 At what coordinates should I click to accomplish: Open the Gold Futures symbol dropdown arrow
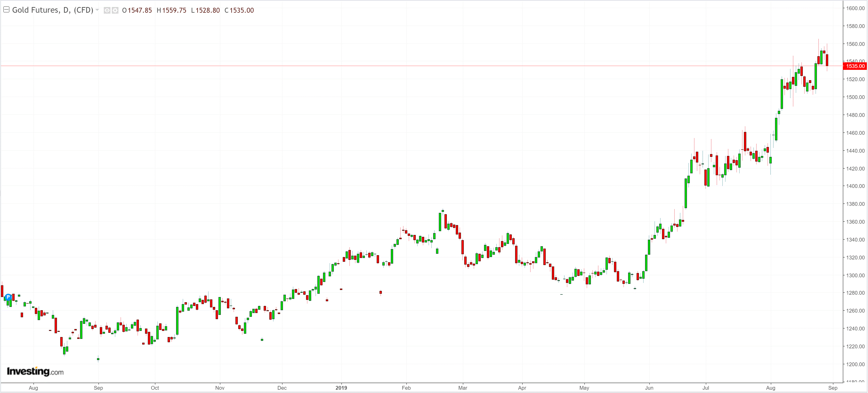click(97, 10)
